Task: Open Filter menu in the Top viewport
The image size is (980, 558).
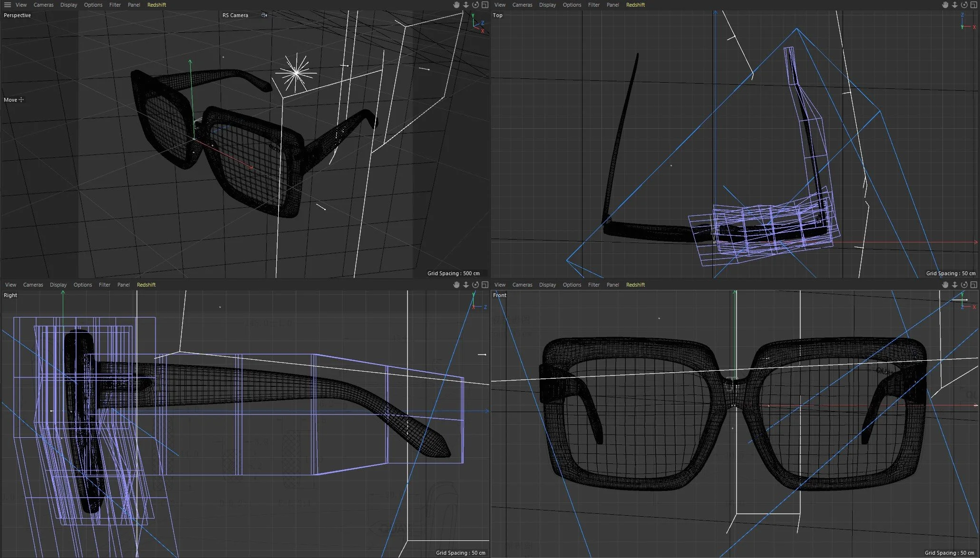Action: pyautogui.click(x=594, y=5)
